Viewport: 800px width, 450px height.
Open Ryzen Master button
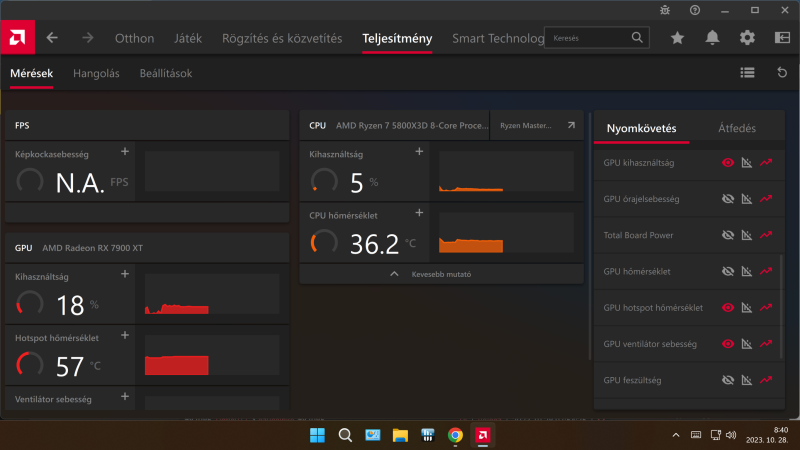536,125
